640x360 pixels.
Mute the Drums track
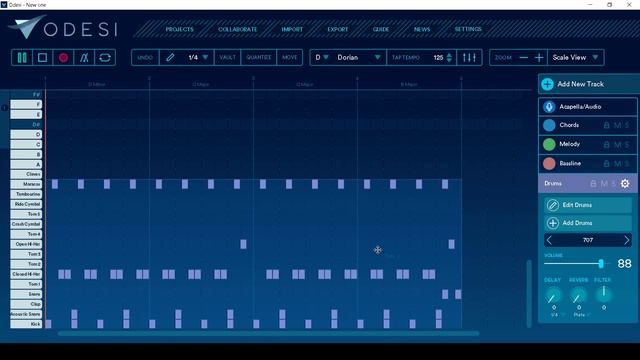pyautogui.click(x=604, y=184)
